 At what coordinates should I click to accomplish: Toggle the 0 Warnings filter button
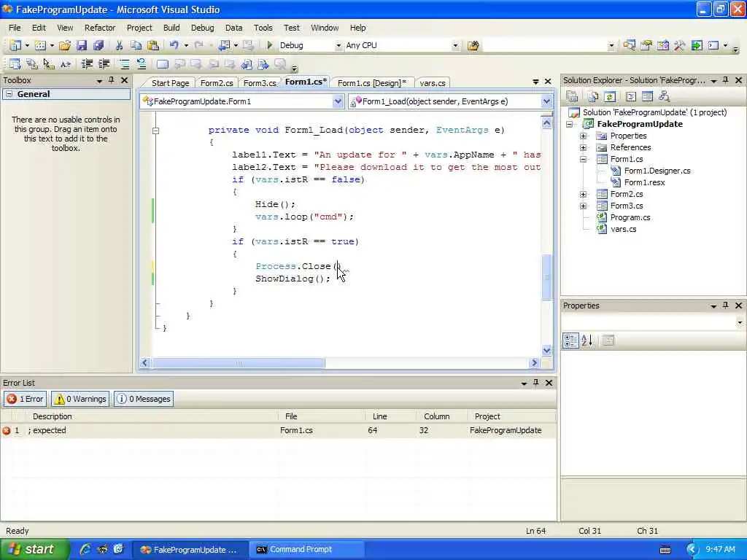80,399
